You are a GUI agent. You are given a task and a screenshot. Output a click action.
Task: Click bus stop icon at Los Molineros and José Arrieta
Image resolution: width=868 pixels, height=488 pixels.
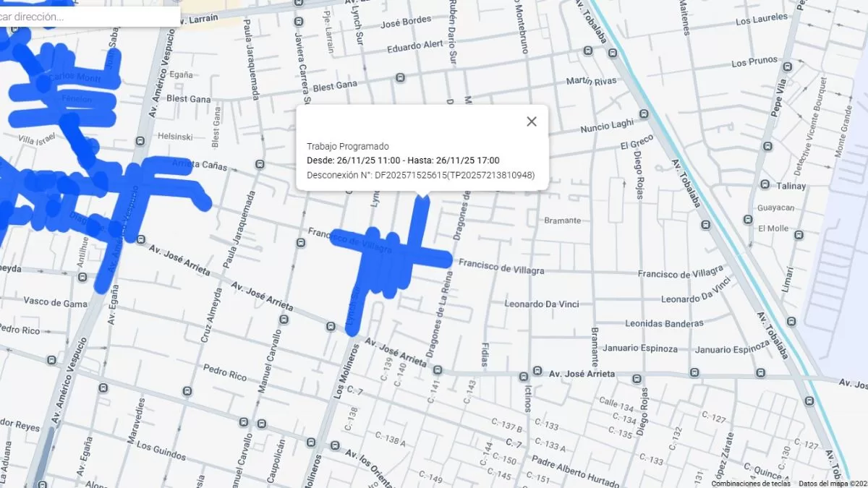coord(331,327)
